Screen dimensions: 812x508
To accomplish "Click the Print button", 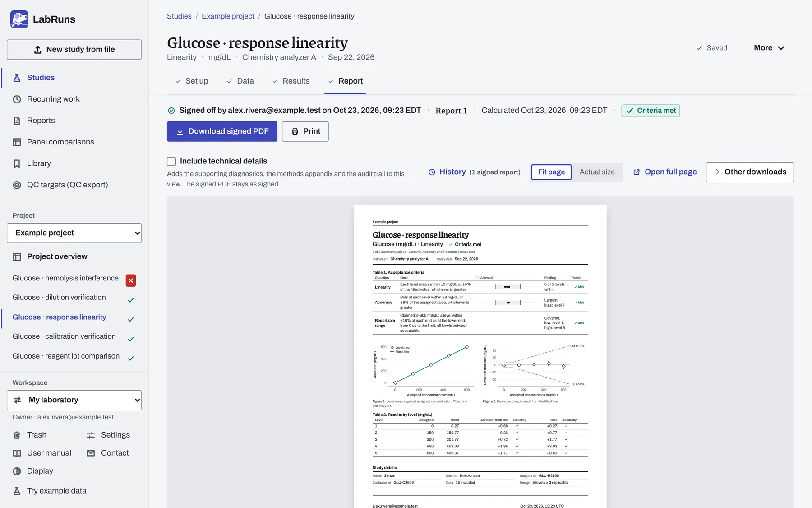I will pyautogui.click(x=305, y=131).
